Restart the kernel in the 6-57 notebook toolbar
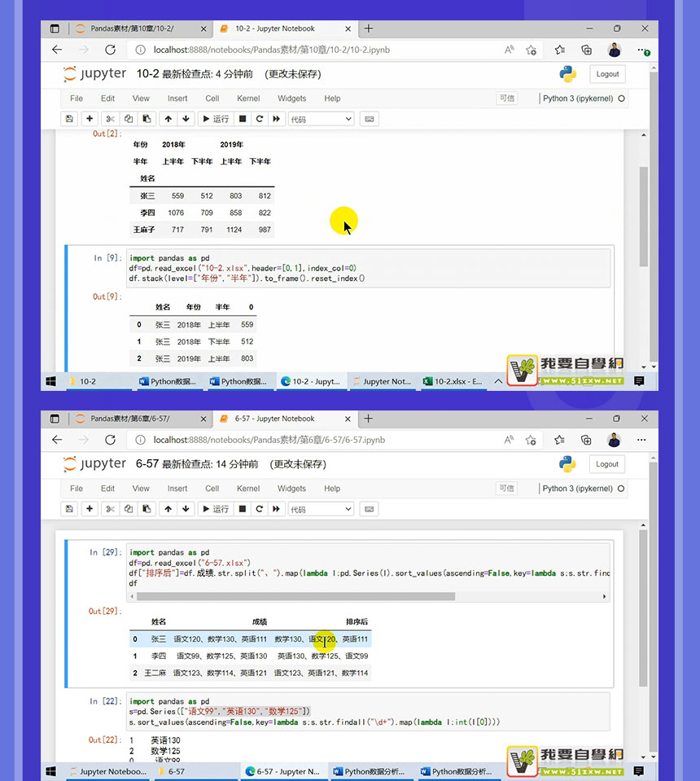The image size is (700, 781). [260, 509]
